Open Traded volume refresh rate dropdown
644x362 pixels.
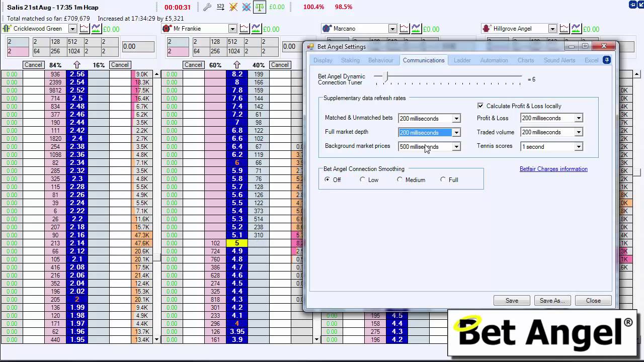pyautogui.click(x=578, y=132)
